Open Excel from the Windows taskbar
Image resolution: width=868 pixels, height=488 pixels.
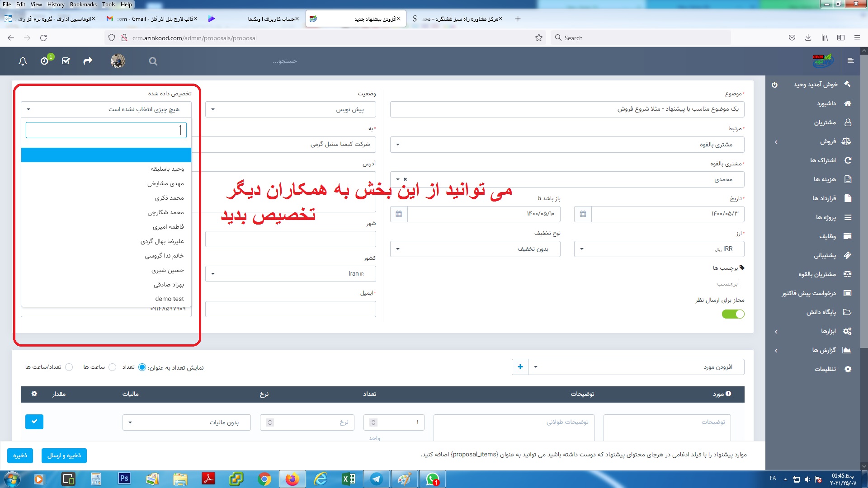349,479
